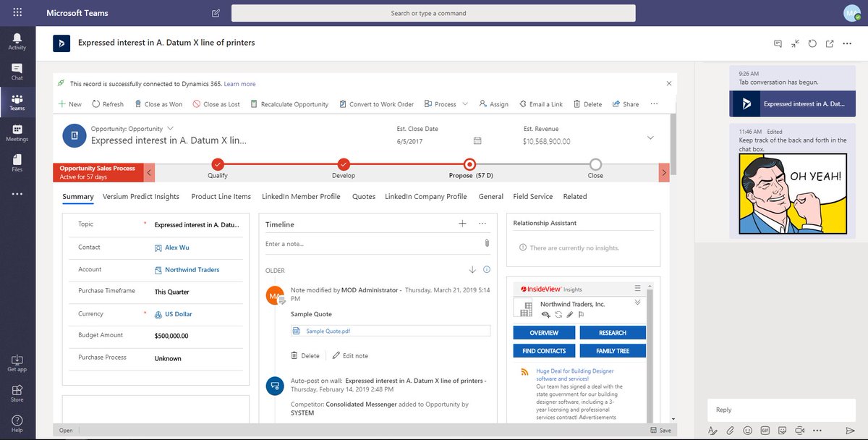Click the InsideView edit pencil icon
The image size is (868, 440).
coord(569,315)
